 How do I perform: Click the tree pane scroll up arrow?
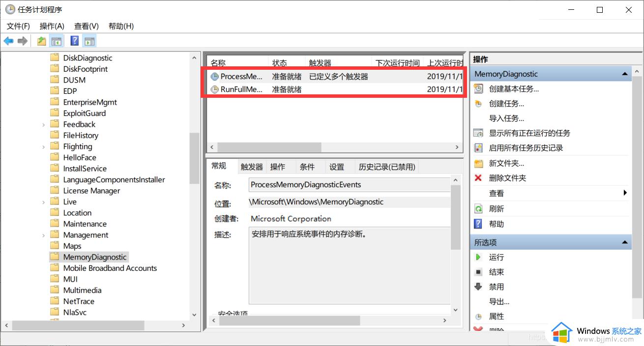click(195, 58)
